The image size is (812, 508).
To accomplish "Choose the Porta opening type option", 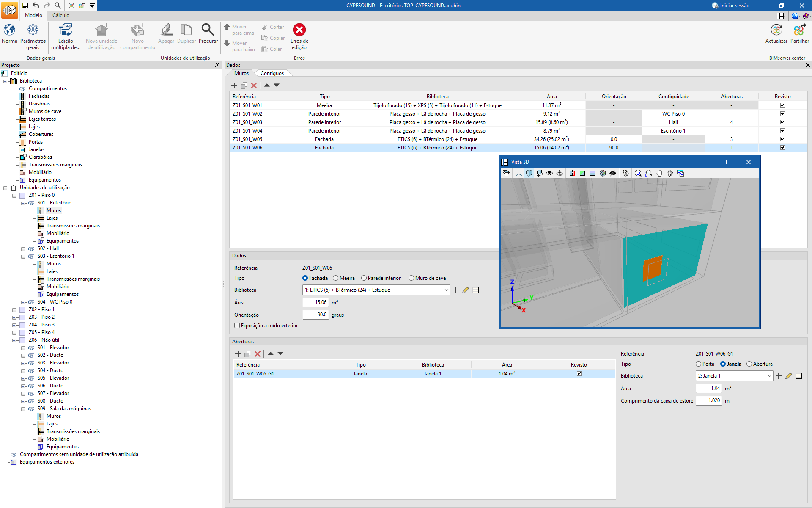I will click(x=698, y=364).
